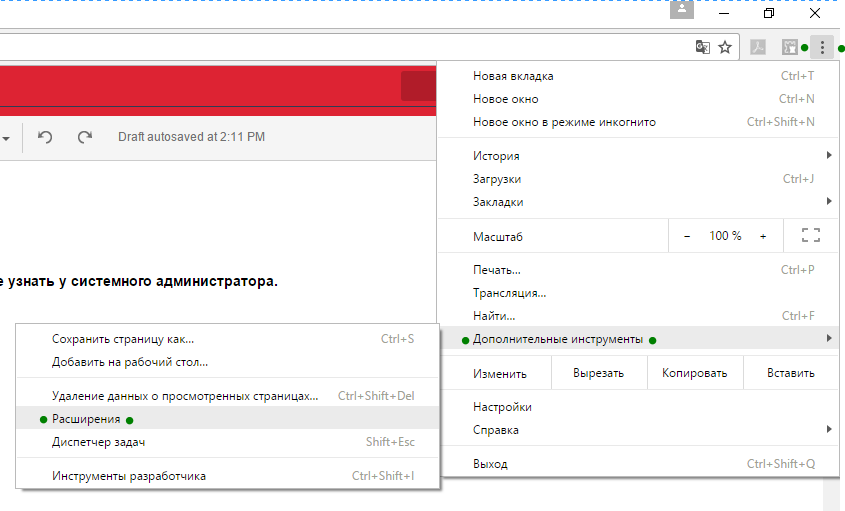Click the translate page icon

click(x=702, y=47)
